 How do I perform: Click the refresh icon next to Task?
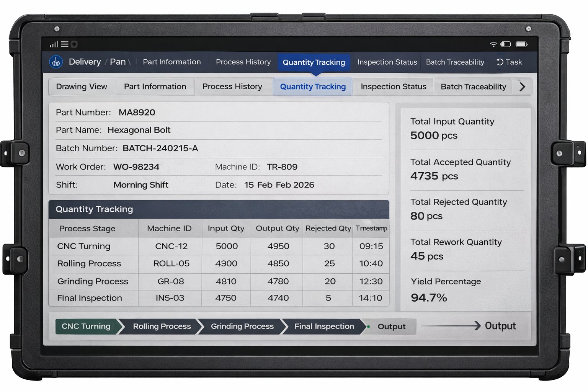[x=500, y=62]
